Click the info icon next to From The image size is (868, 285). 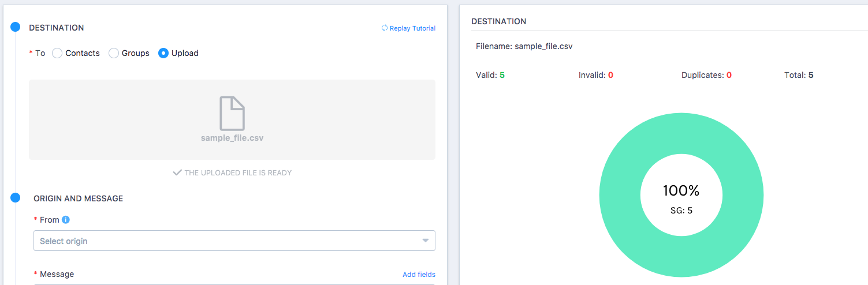pos(66,220)
